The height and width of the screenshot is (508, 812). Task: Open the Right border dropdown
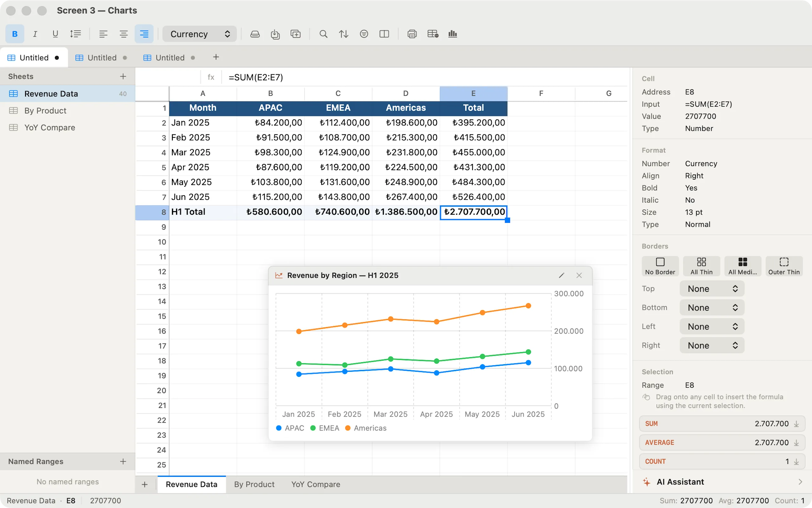[712, 345]
